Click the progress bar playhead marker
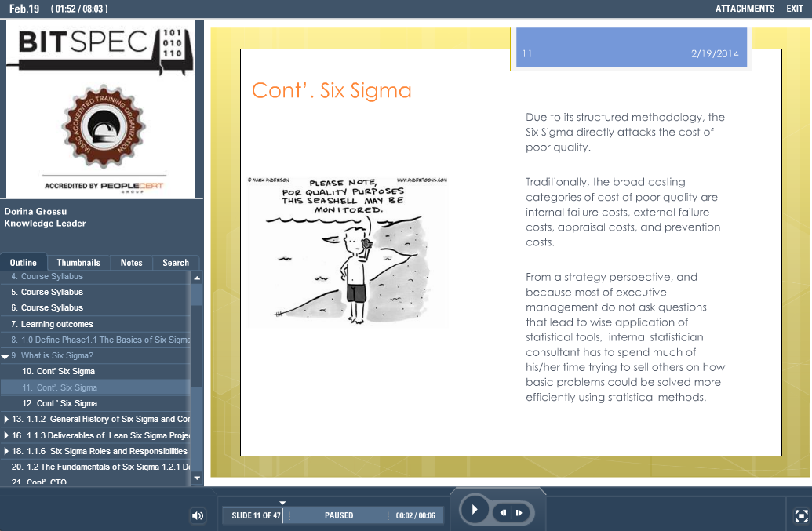 (282, 503)
